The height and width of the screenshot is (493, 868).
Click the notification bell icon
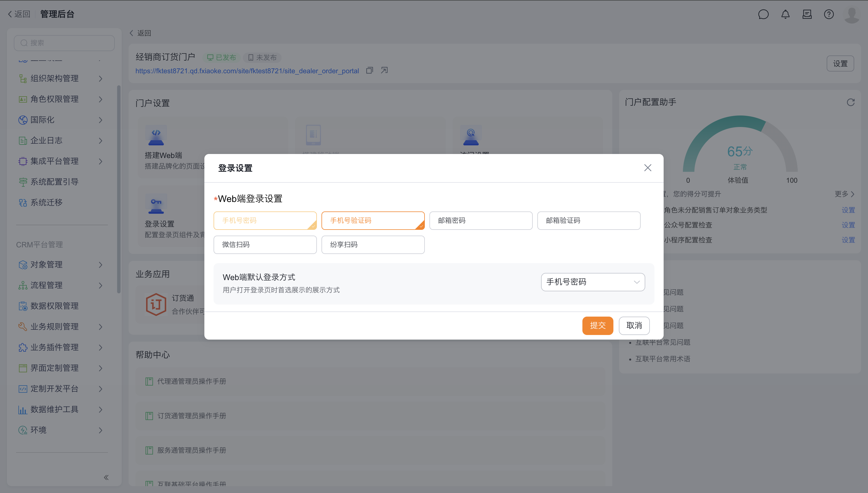[785, 14]
